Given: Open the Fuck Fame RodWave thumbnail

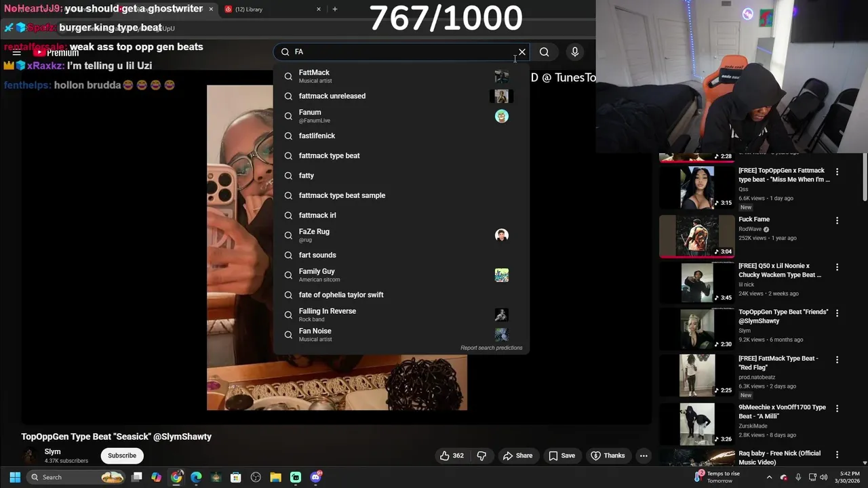Looking at the screenshot, I should [x=697, y=237].
